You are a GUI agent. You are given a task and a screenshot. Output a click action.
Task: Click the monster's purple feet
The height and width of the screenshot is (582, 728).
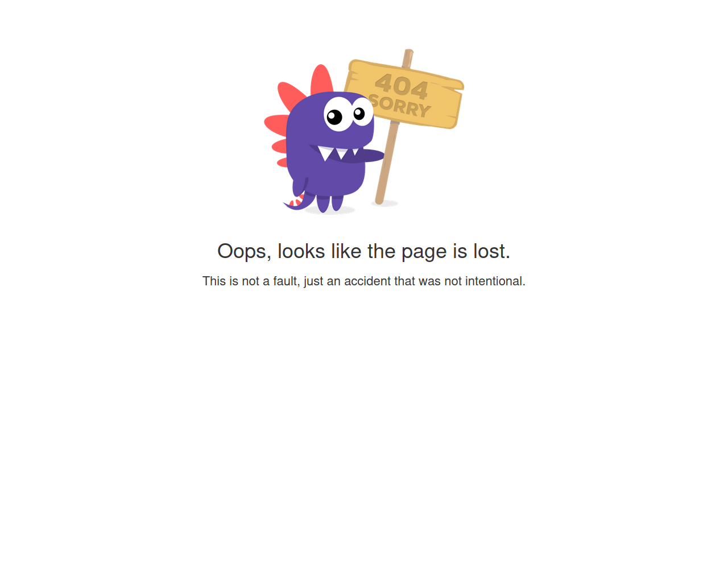(x=330, y=203)
